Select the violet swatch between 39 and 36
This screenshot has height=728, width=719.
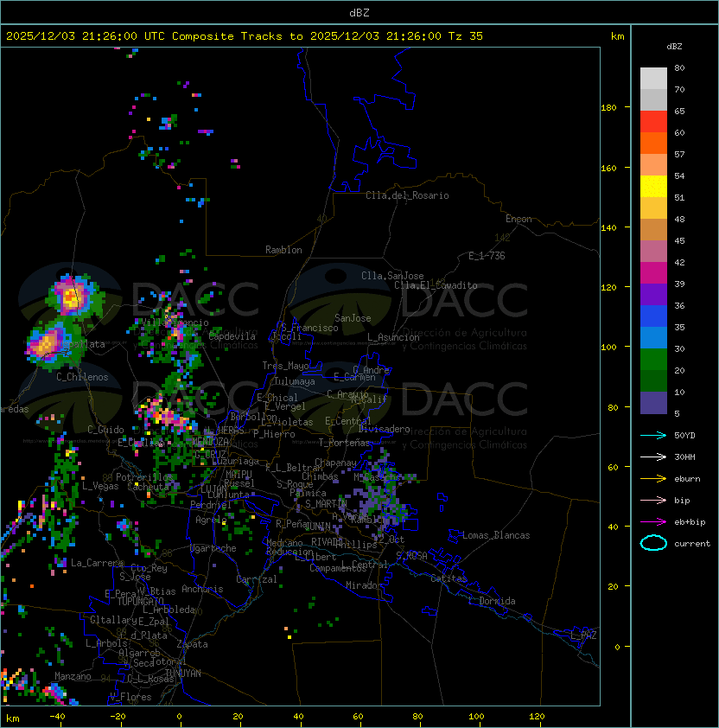(x=653, y=294)
